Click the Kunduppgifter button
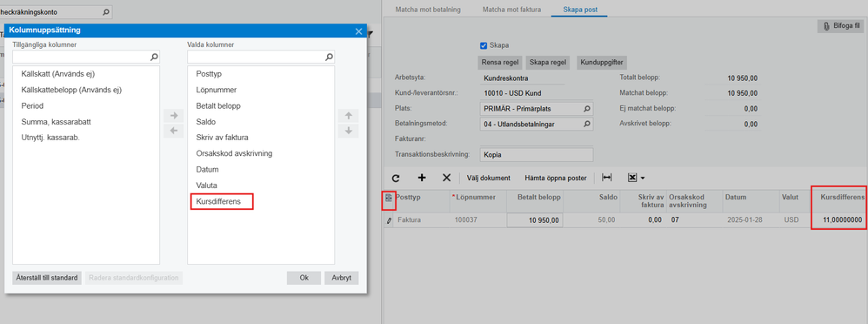Viewport: 868px width, 324px height. (602, 62)
